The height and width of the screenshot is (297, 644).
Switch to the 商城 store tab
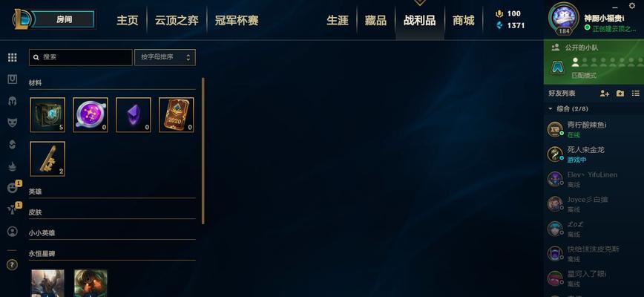coord(463,20)
